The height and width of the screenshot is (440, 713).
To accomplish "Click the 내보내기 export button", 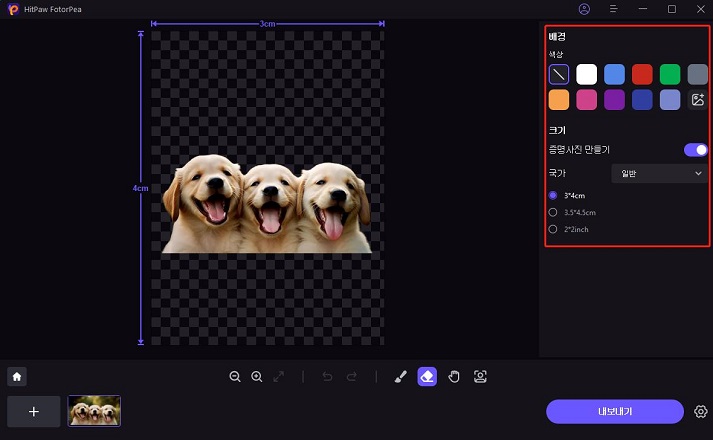I will pos(615,411).
